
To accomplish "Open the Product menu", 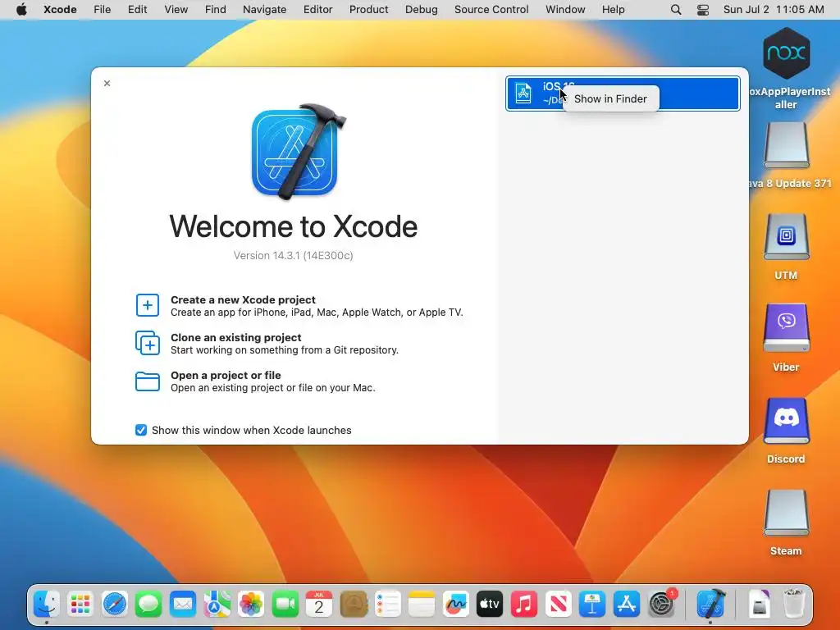I will click(368, 10).
